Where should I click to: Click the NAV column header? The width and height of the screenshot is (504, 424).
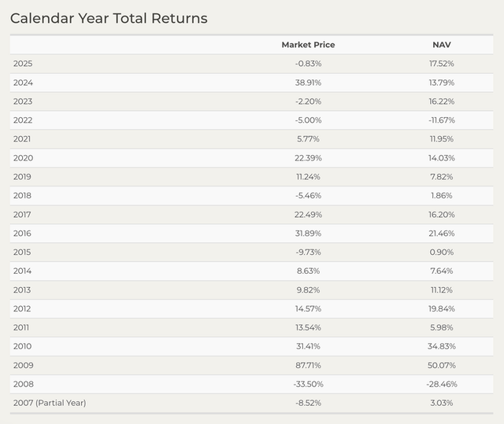tap(441, 45)
